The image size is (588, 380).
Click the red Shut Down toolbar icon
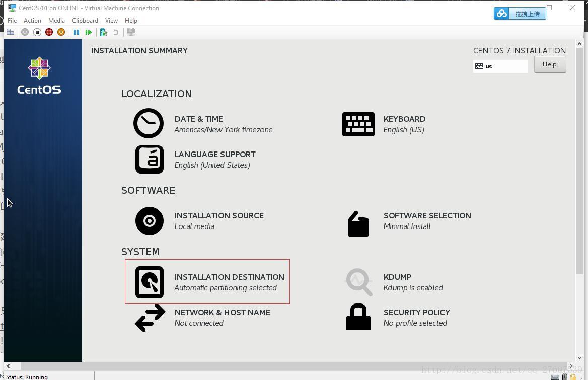(x=49, y=32)
